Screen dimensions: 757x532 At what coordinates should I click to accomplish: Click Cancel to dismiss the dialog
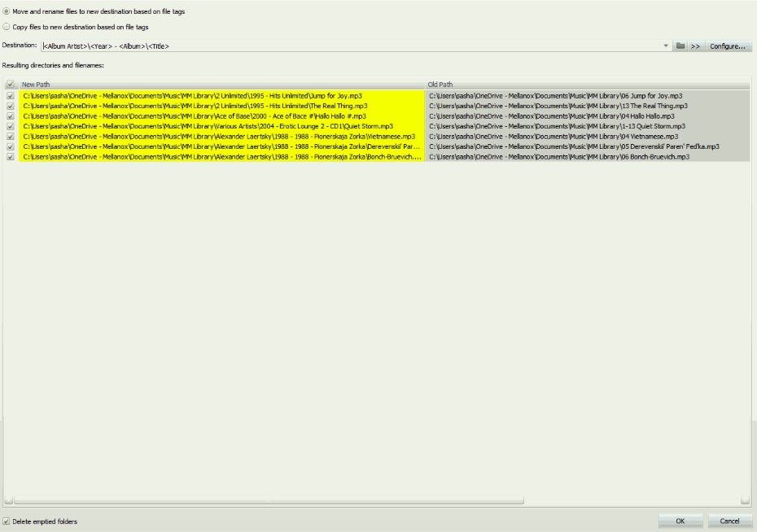(x=729, y=521)
